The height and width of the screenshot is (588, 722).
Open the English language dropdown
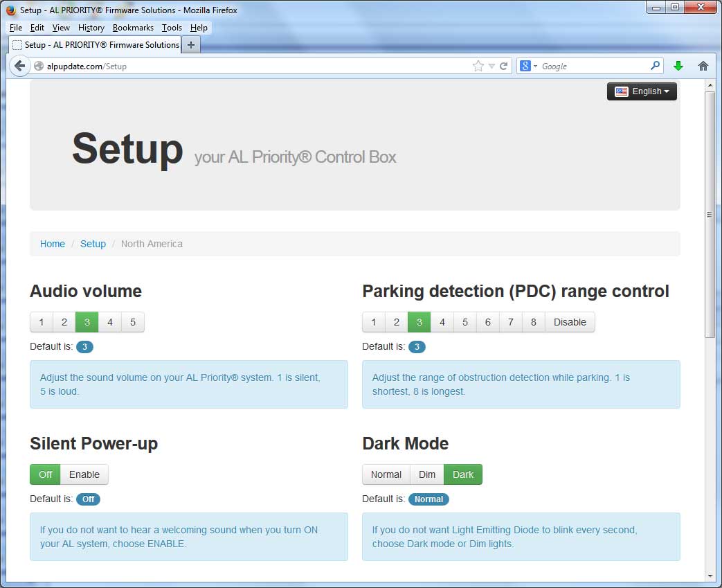pos(642,91)
